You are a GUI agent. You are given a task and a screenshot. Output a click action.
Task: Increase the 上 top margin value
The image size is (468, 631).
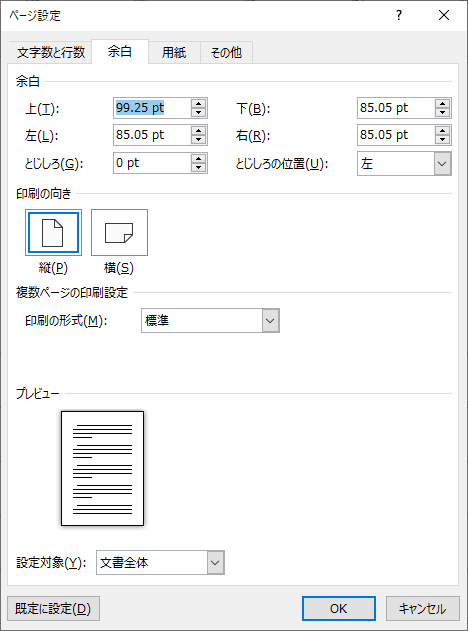(198, 103)
